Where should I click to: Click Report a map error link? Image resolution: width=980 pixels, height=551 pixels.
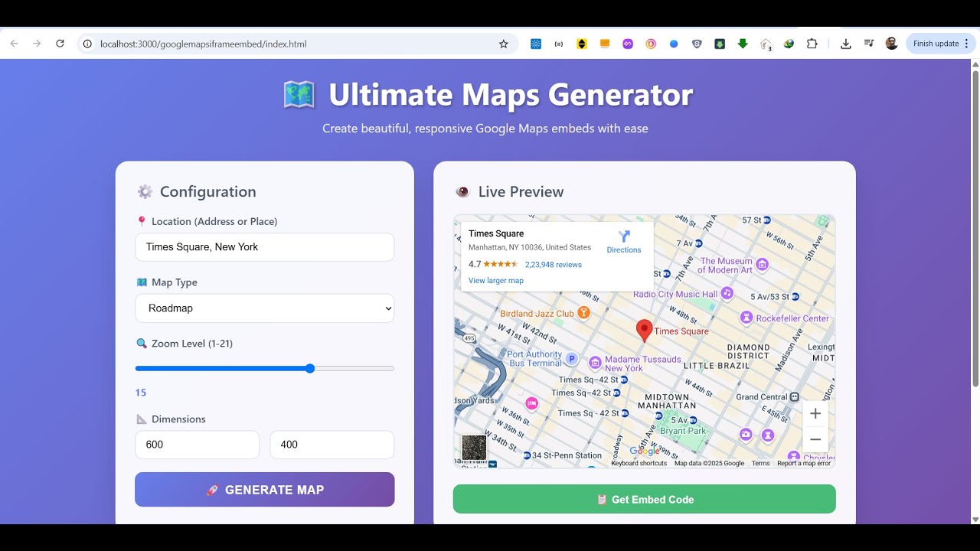tap(804, 463)
